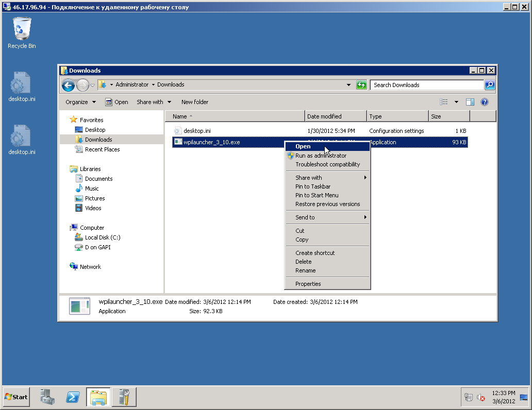Viewport: 532px width, 410px height.
Task: Choose Copy from context menu
Action: [x=327, y=240]
